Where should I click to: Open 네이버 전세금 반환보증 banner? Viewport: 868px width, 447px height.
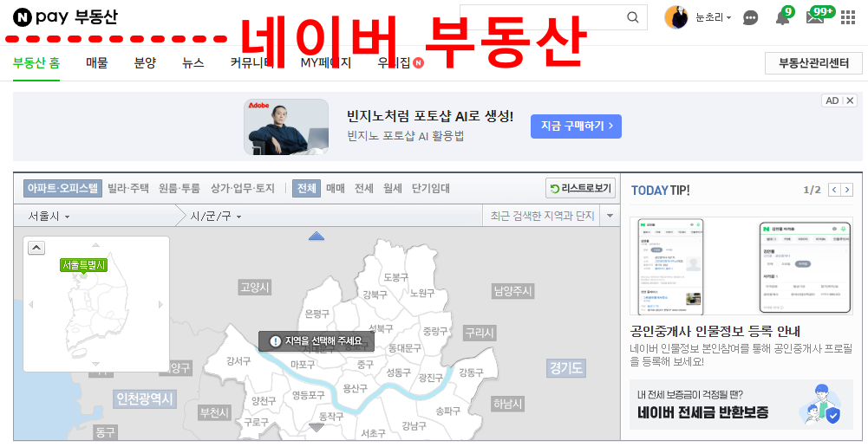741,405
